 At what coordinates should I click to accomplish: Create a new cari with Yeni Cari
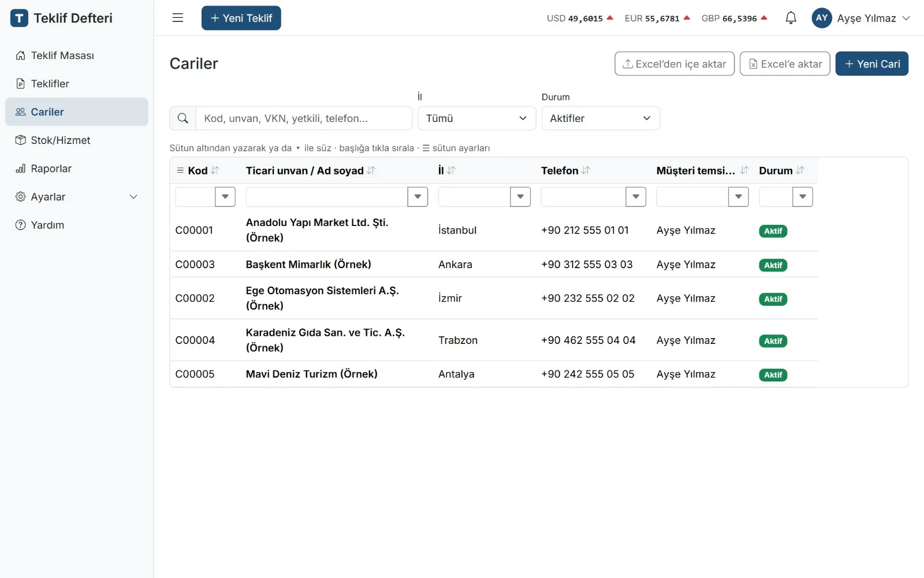872,64
